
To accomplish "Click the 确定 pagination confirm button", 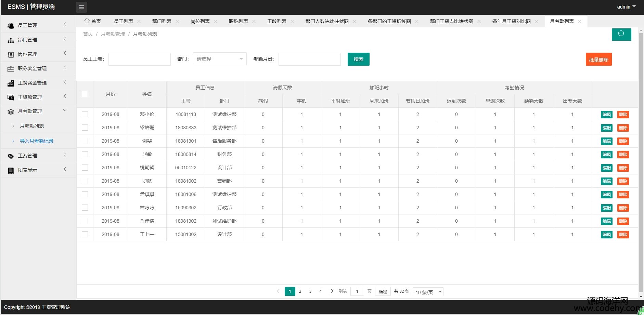I will coord(383,291).
